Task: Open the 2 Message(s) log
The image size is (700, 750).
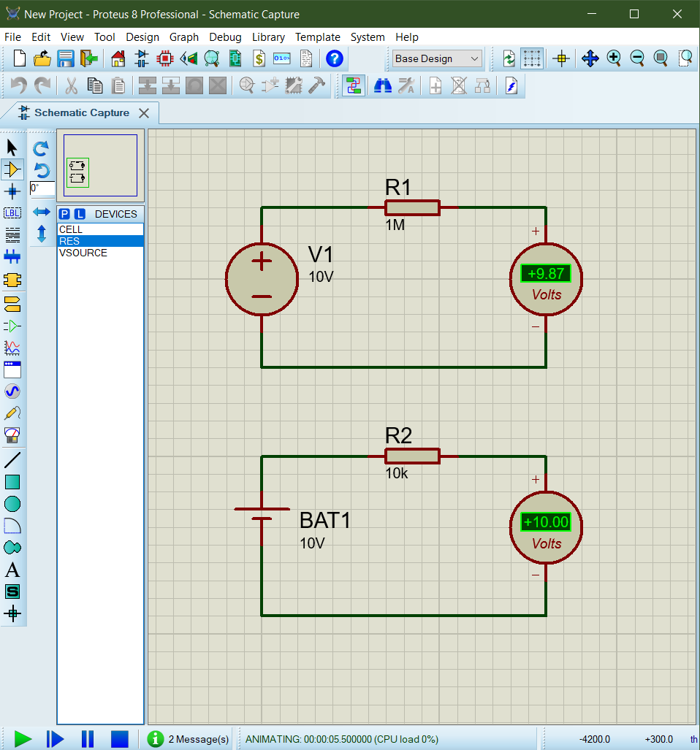Action: click(x=188, y=739)
